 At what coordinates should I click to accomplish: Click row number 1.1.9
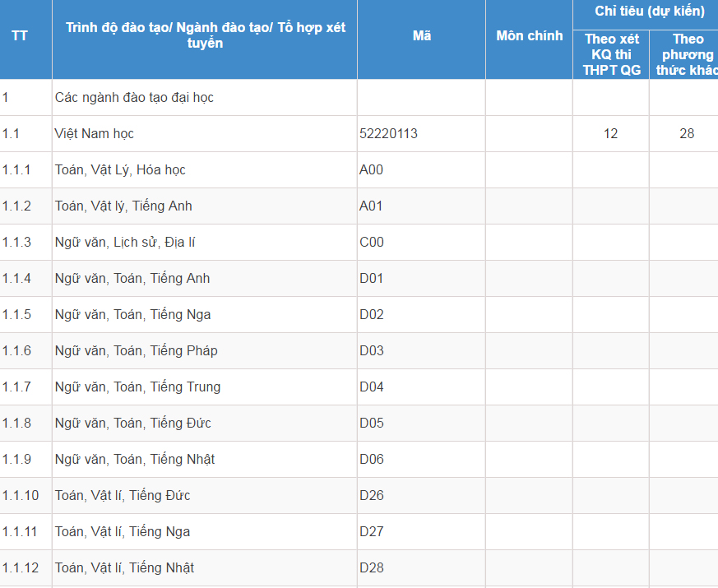point(16,460)
